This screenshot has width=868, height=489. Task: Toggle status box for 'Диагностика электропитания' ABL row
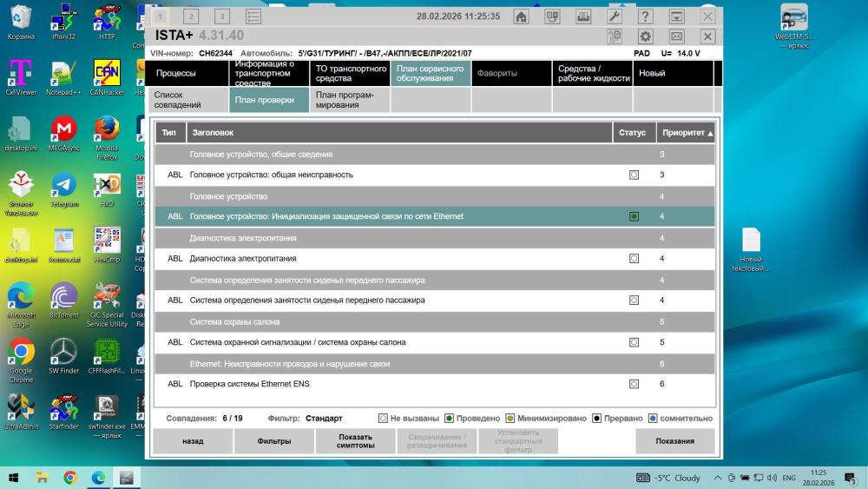(634, 259)
